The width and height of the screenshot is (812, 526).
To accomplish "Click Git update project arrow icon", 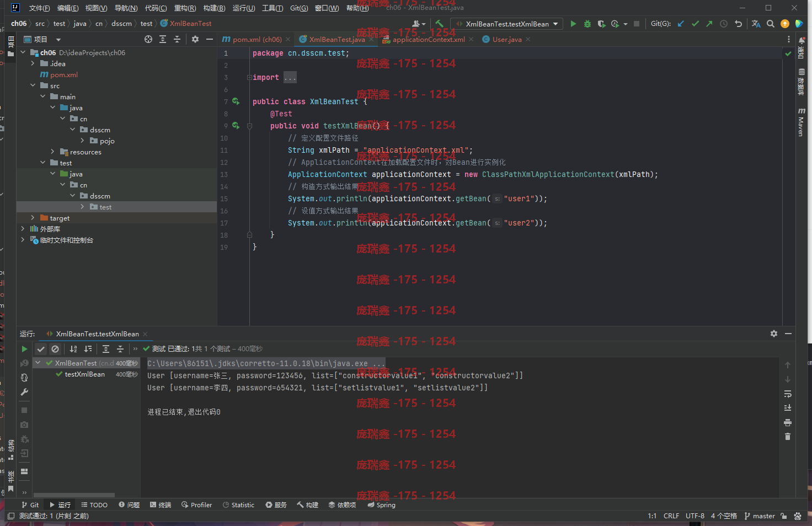I will [x=681, y=24].
